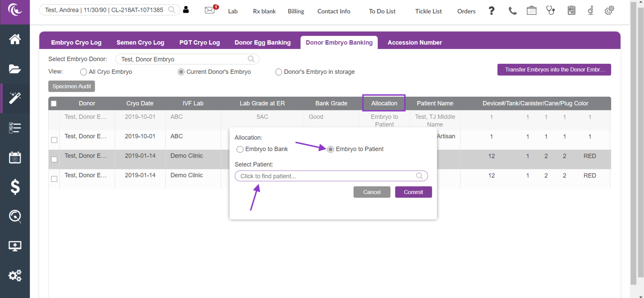Check the select-all checkbox in table header
Viewport: 644px width, 298px height.
point(54,104)
